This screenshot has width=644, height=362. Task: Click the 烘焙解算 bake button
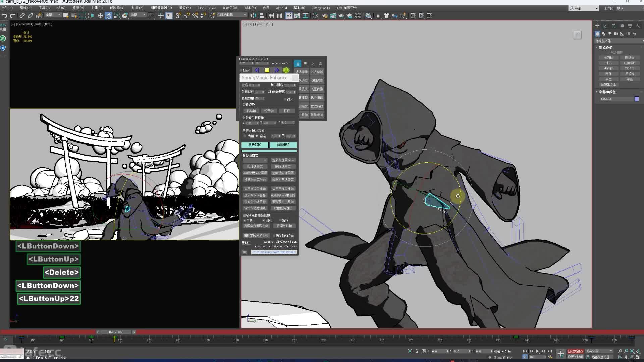[254, 145]
